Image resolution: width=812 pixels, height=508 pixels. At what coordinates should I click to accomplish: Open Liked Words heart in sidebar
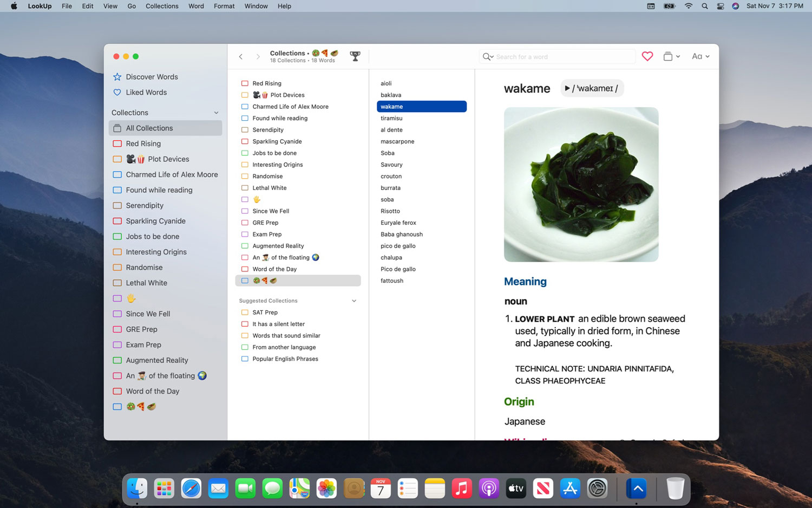click(x=117, y=93)
